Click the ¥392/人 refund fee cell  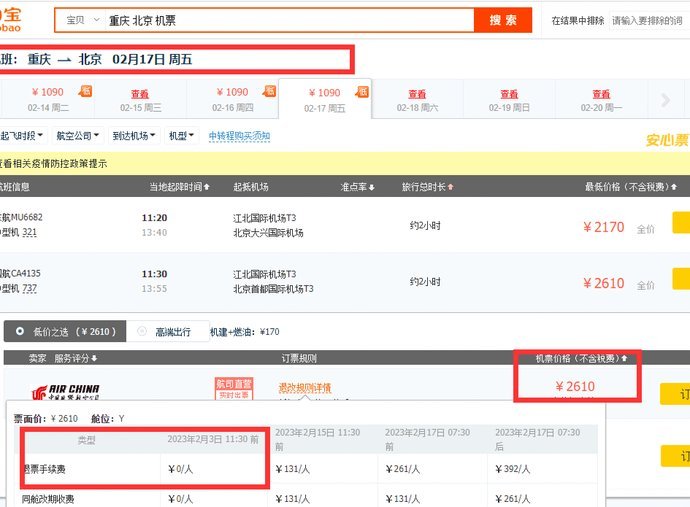512,469
